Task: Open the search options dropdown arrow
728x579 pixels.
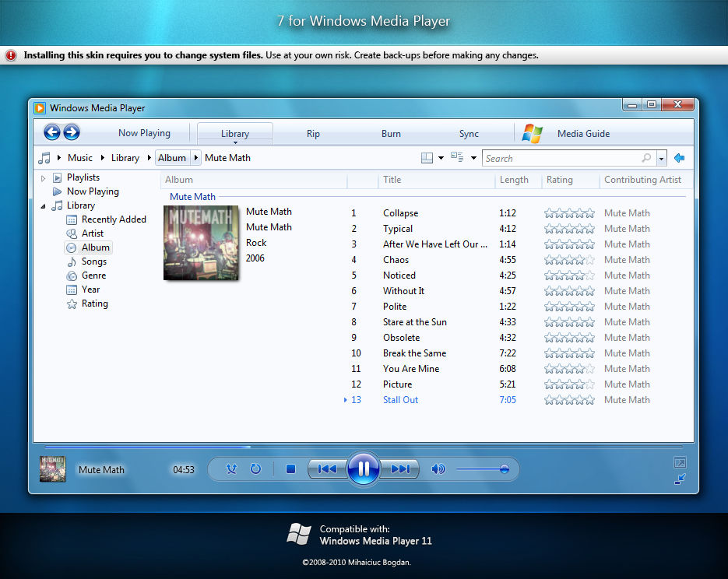Action: 661,159
